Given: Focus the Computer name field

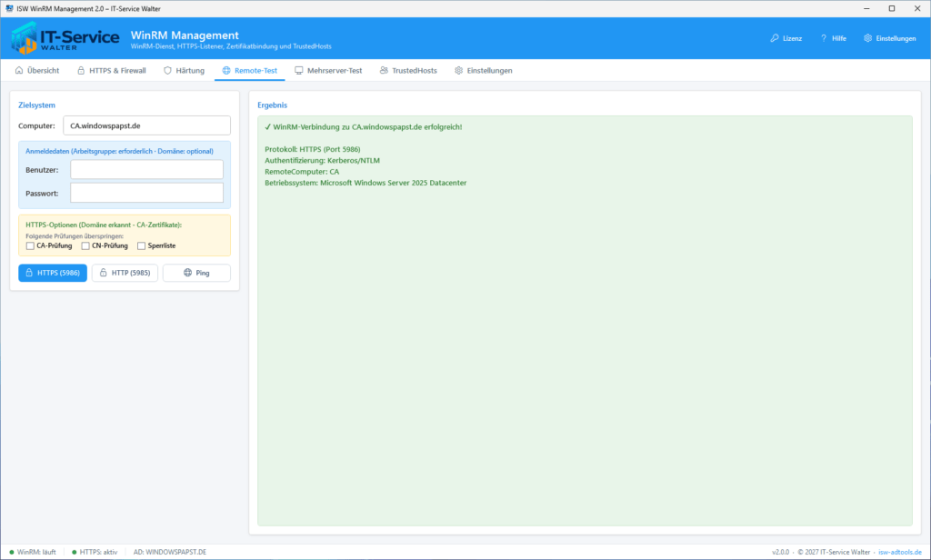Looking at the screenshot, I should pyautogui.click(x=146, y=125).
